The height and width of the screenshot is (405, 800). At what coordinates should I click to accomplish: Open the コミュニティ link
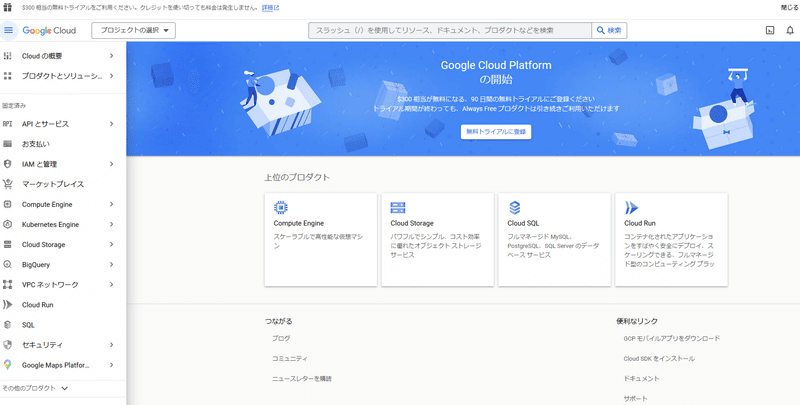(x=290, y=359)
